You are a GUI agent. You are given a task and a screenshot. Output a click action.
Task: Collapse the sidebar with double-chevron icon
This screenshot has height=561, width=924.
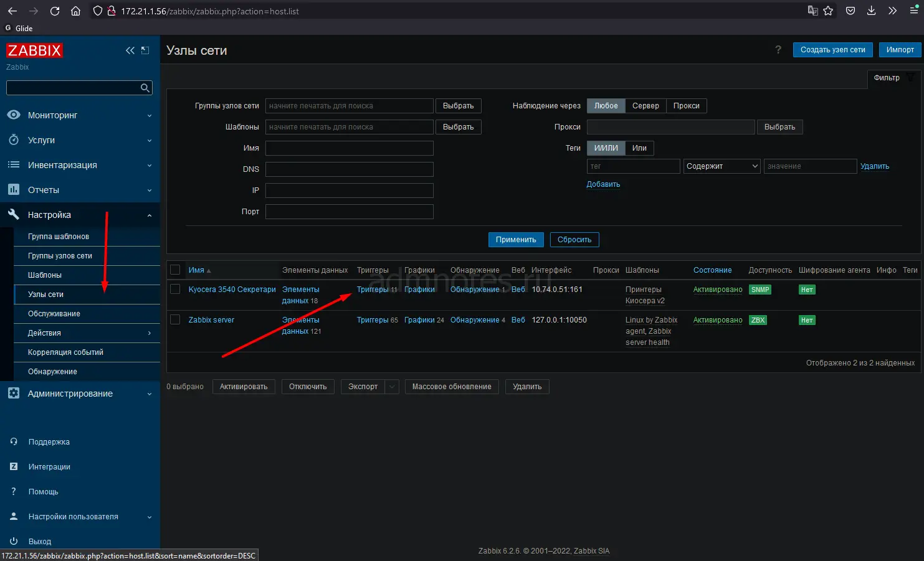click(130, 50)
